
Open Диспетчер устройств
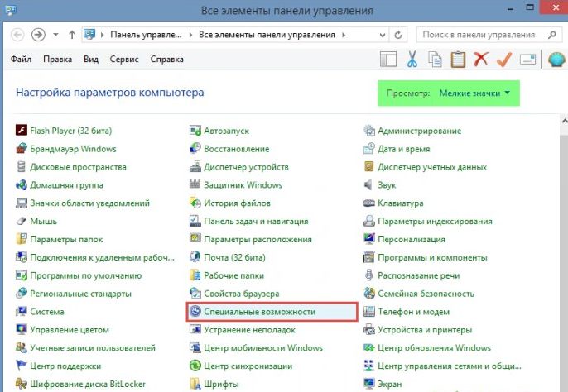pos(246,166)
